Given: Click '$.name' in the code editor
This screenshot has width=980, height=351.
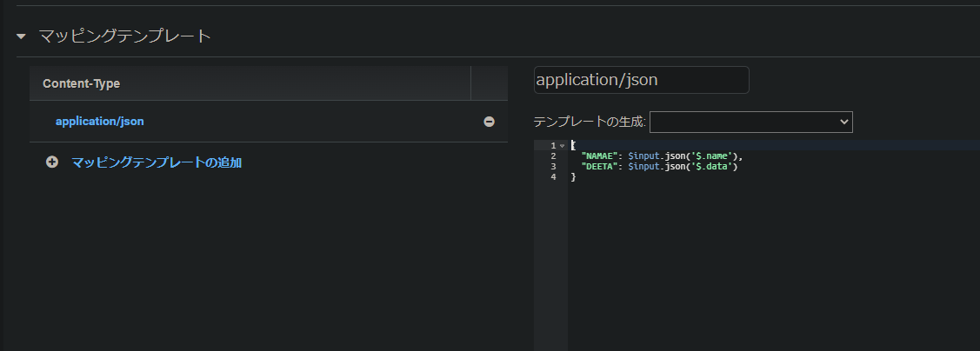Looking at the screenshot, I should (x=712, y=156).
